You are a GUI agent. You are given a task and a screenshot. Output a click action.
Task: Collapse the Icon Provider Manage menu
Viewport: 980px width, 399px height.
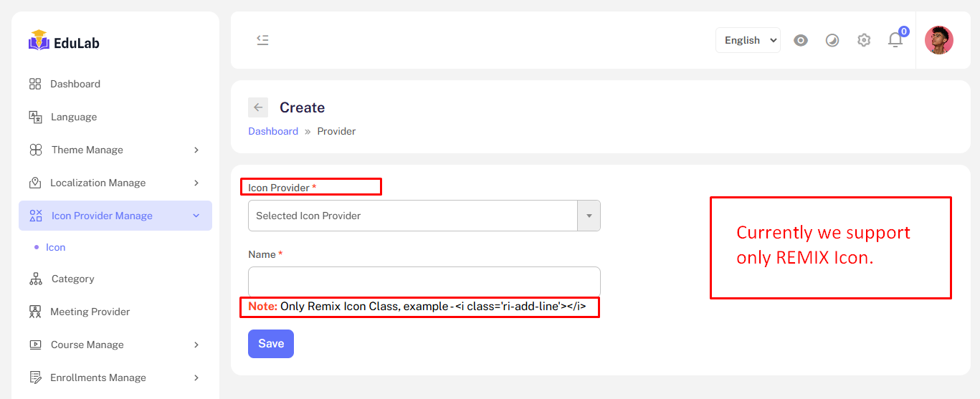tap(196, 216)
